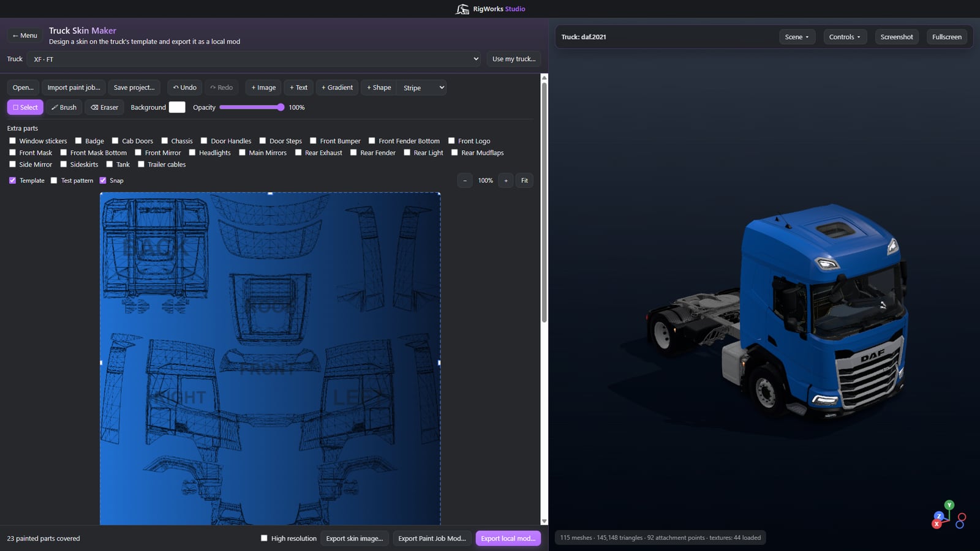Expand the Scene menu
Viewport: 980px width, 551px height.
click(797, 37)
